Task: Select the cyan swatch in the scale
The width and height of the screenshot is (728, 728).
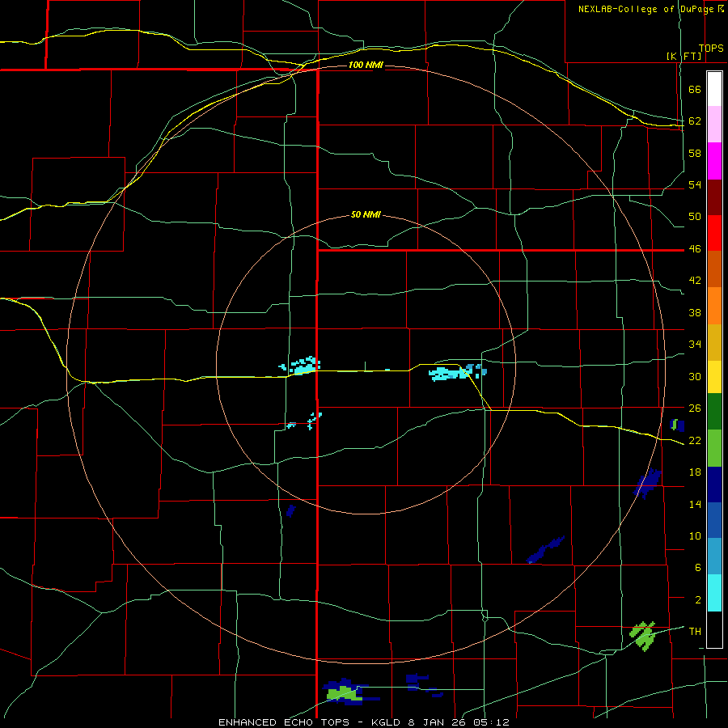Action: point(714,593)
